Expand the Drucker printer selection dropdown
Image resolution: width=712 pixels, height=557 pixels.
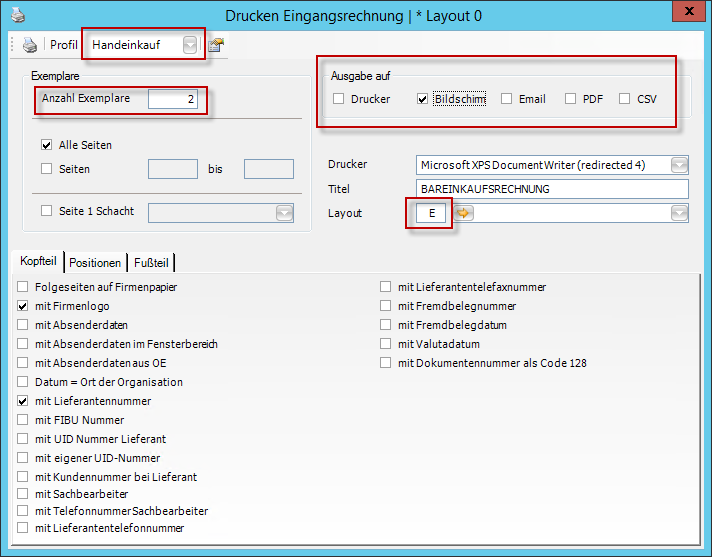[679, 165]
